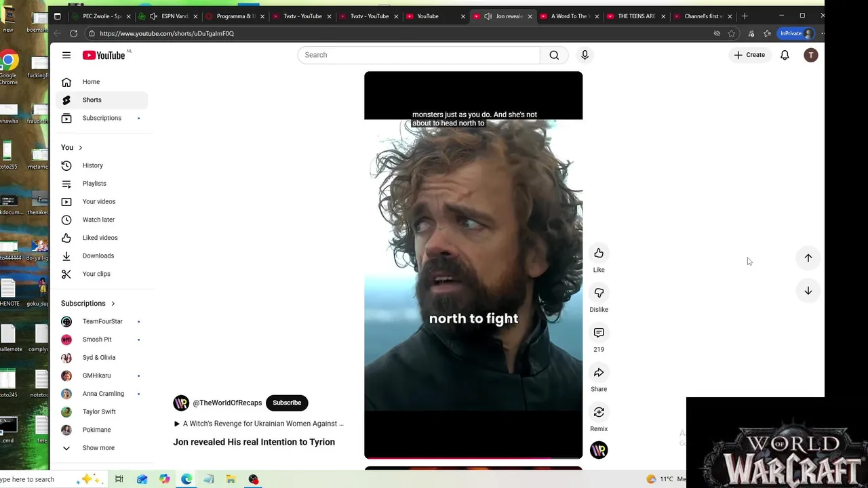Open Anna Cramling subscription channel
Screen dimensions: 868x488
click(x=102, y=394)
